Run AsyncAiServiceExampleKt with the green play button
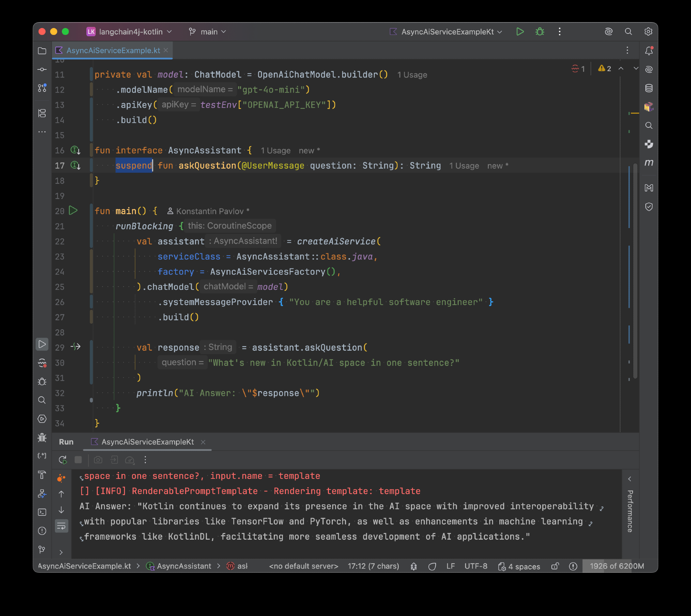 520,32
